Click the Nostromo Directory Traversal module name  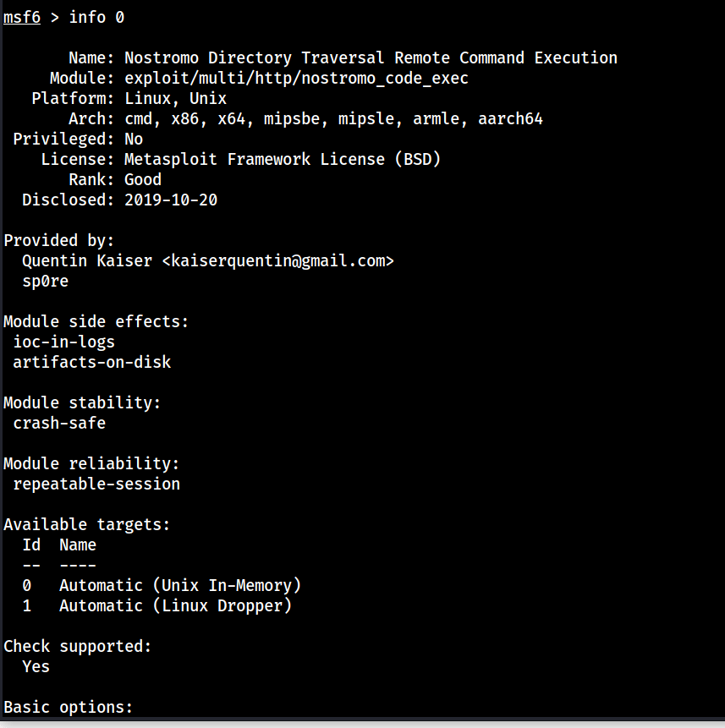pyautogui.click(x=371, y=58)
